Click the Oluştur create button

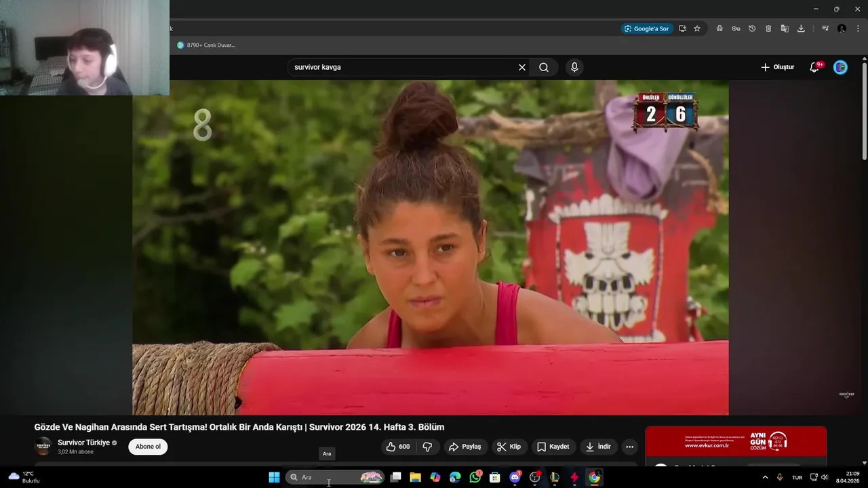(x=777, y=67)
